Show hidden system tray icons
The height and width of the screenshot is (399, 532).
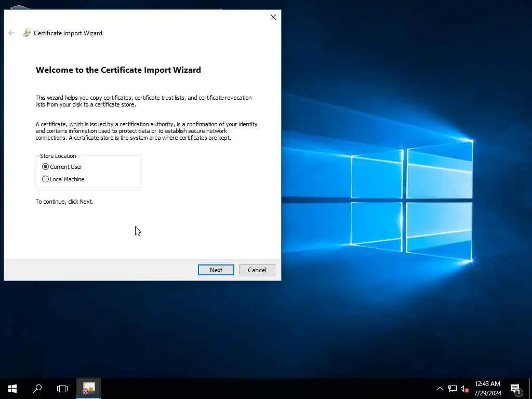(440, 389)
